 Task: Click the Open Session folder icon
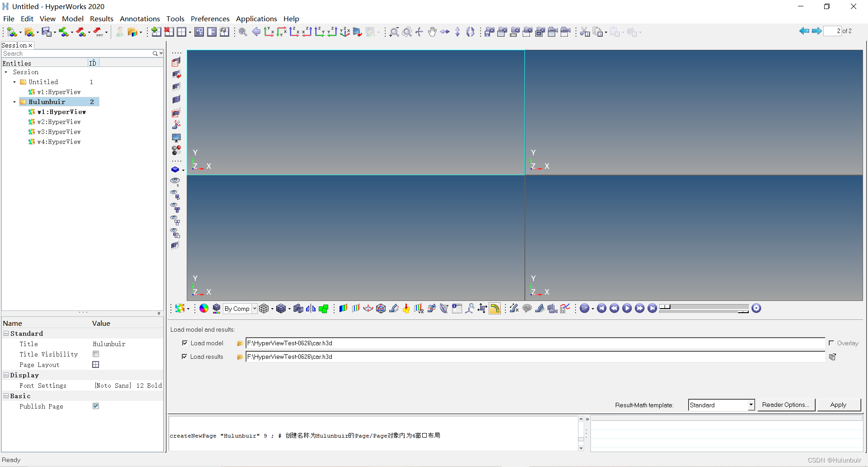(x=29, y=32)
